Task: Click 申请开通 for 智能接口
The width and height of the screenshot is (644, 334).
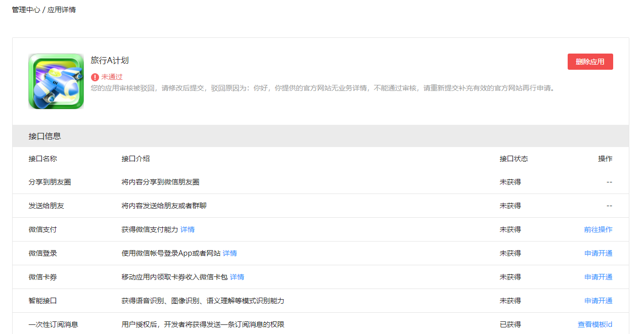Action: click(598, 301)
